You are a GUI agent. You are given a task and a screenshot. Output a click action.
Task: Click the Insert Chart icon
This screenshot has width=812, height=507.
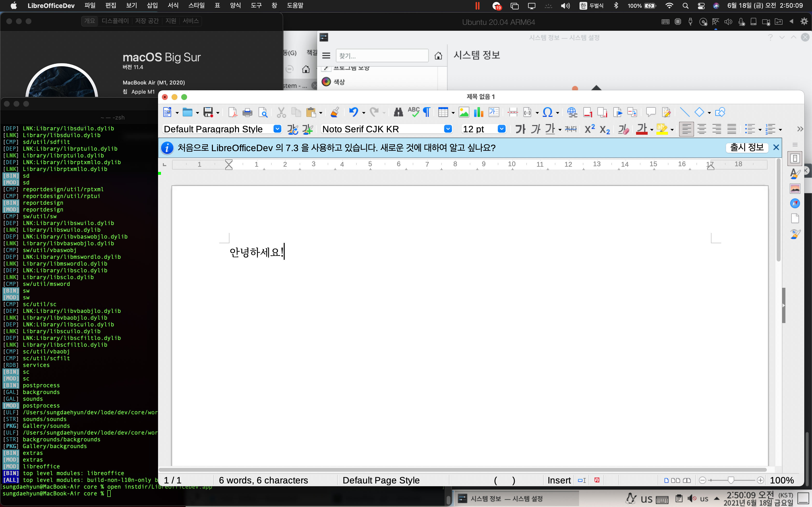[478, 112]
